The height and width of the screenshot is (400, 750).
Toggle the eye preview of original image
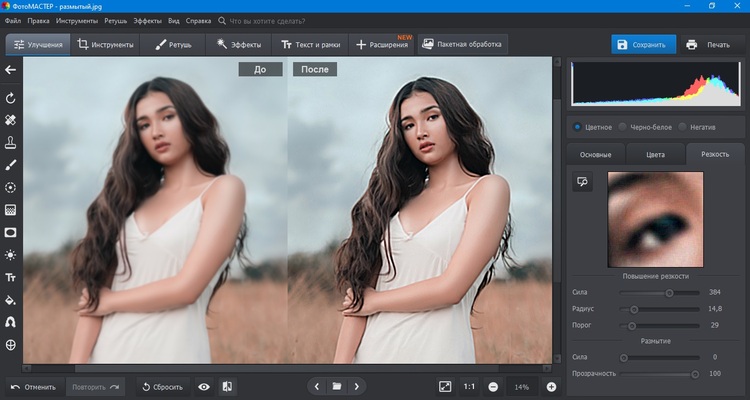click(204, 386)
